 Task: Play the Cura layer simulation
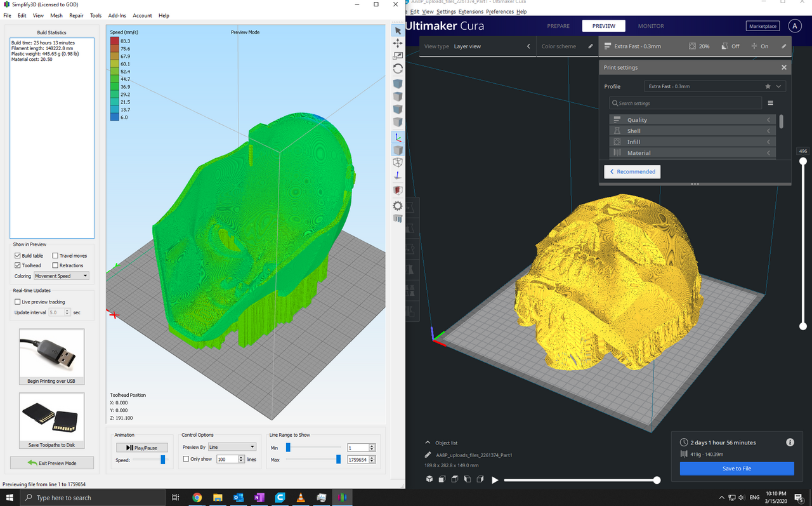coord(495,480)
